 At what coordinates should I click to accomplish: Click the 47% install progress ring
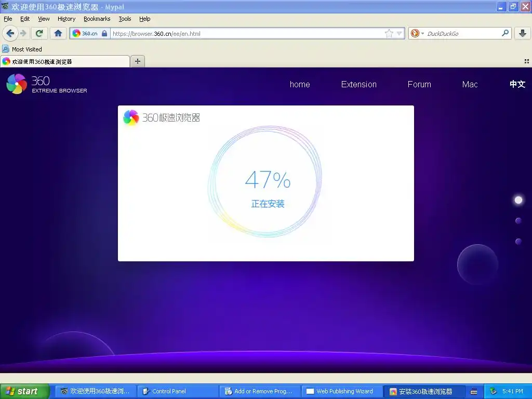click(x=265, y=181)
